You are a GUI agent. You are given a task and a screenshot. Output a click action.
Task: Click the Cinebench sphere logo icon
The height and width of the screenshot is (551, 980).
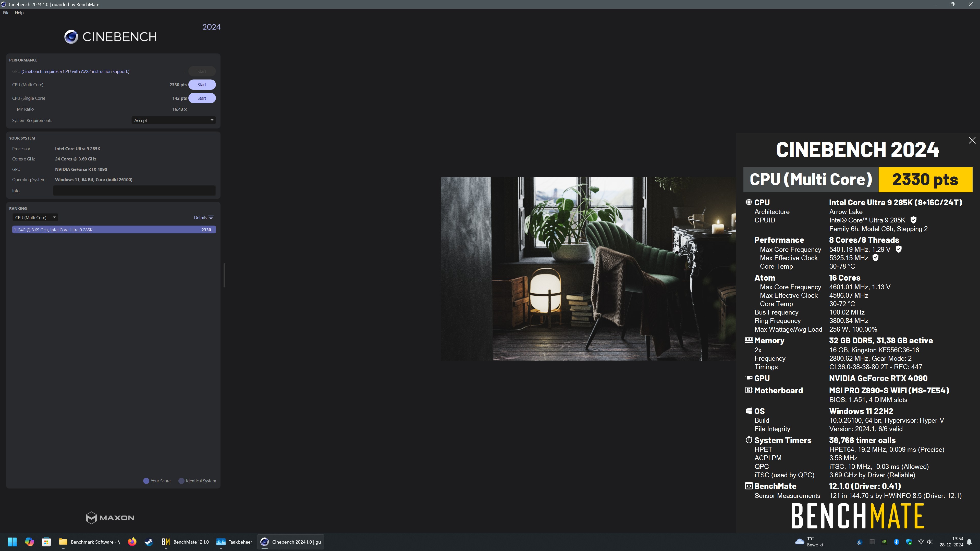(x=71, y=37)
